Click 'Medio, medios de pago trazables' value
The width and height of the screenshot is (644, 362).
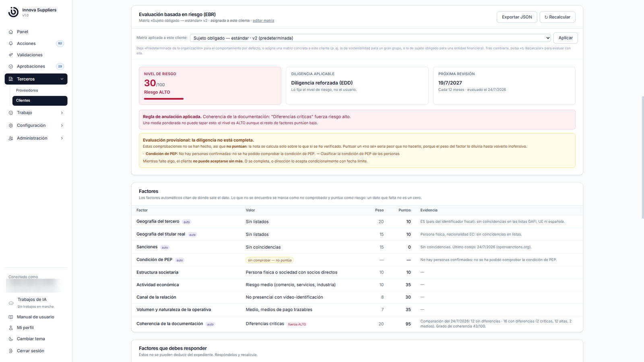pos(279,310)
